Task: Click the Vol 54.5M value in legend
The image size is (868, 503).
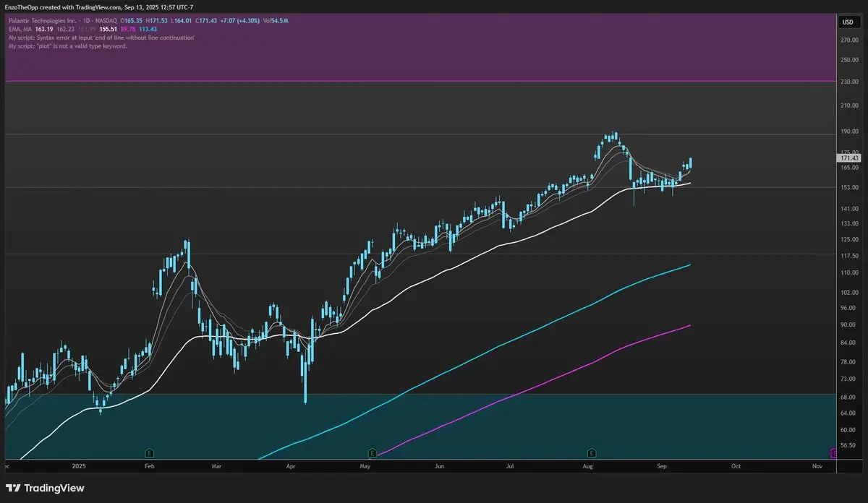Action: [276, 21]
